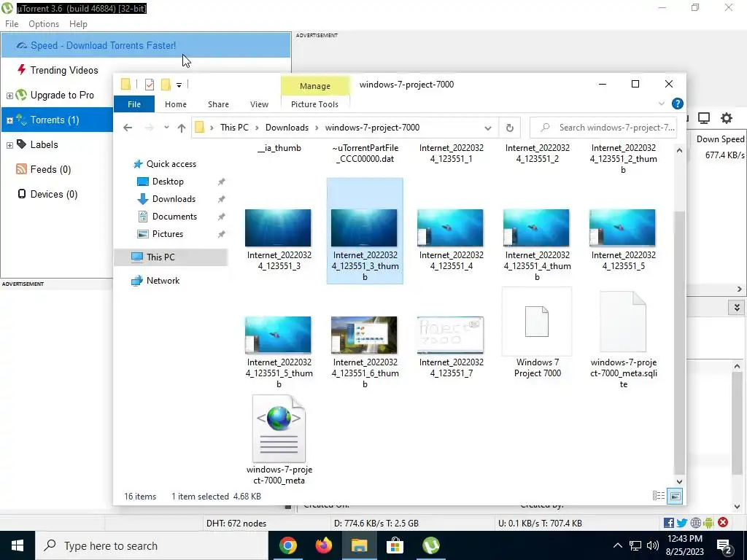Click the Devices phone icon
Image resolution: width=747 pixels, height=560 pixels.
[21, 193]
